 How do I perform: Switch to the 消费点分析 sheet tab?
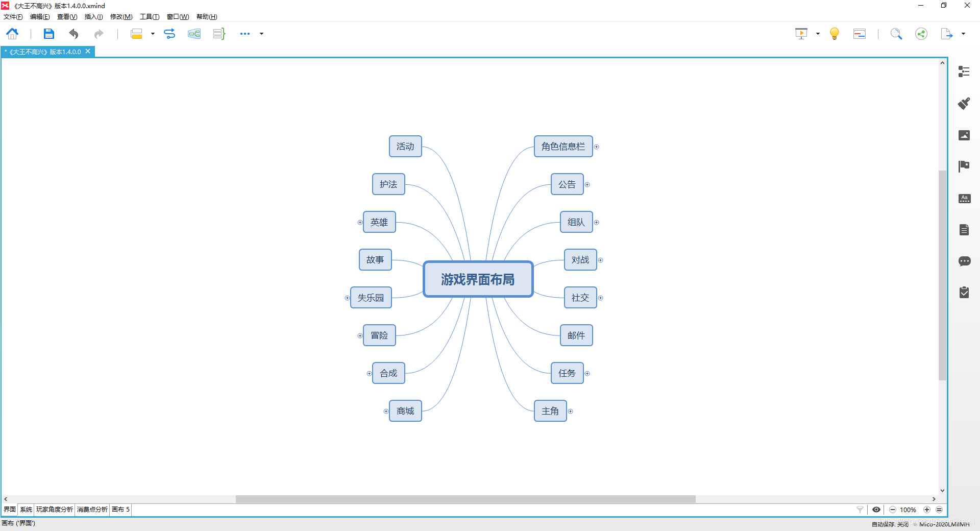pos(92,510)
